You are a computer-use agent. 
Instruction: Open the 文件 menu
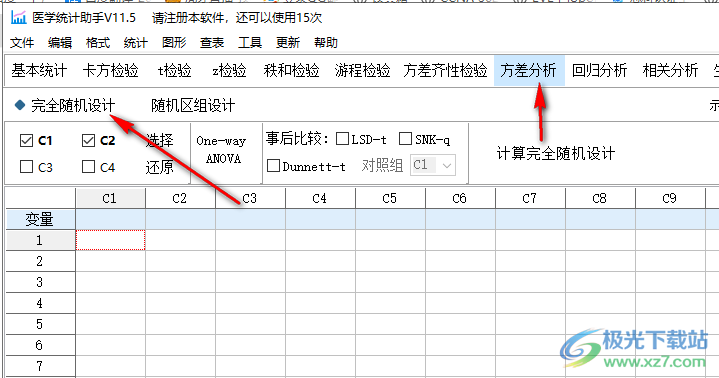point(22,43)
